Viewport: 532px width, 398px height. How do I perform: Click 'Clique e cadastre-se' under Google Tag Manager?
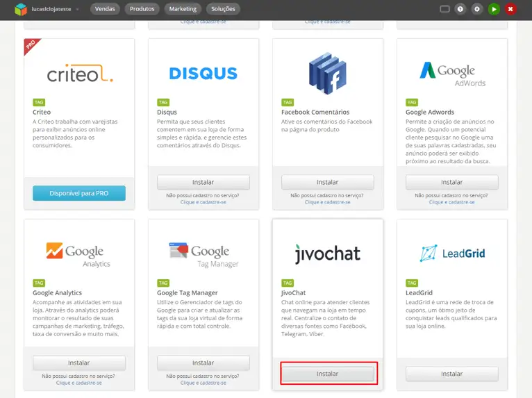point(203,383)
